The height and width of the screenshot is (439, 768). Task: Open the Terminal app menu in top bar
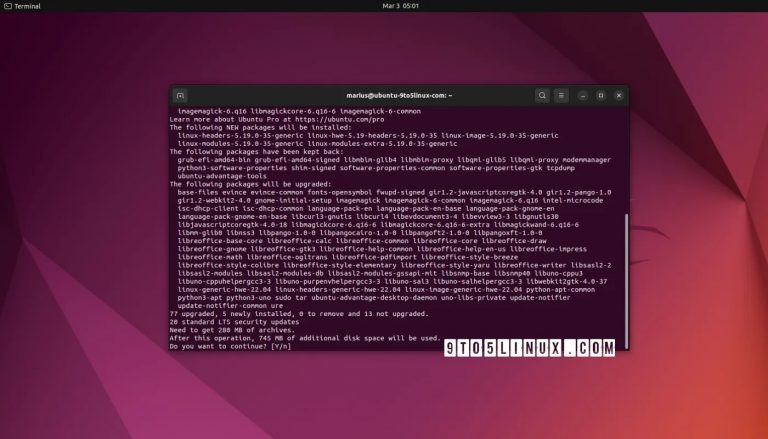[22, 6]
